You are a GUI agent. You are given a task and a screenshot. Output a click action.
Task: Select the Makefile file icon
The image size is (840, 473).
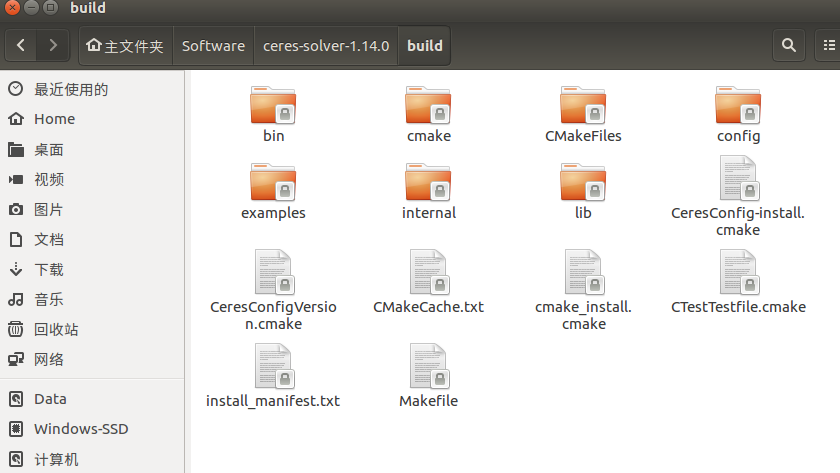[x=429, y=366]
